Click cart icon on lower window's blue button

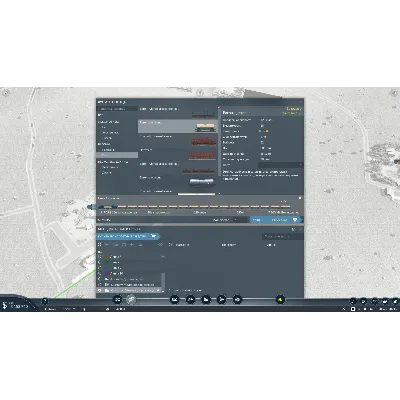click(x=154, y=236)
